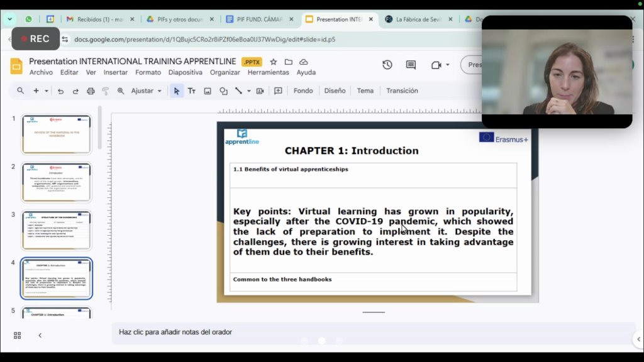
Task: Collapse the slide filmstrip panel
Action: click(40, 336)
